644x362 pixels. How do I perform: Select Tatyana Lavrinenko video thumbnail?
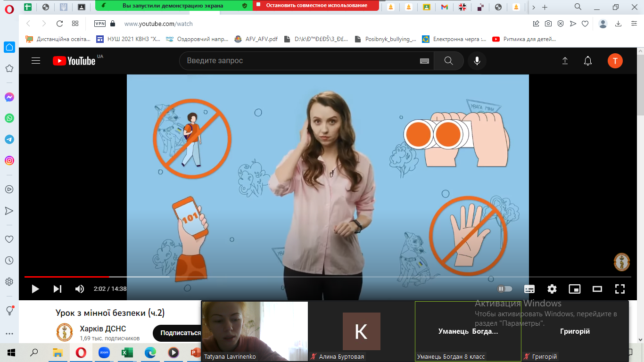coord(255,331)
